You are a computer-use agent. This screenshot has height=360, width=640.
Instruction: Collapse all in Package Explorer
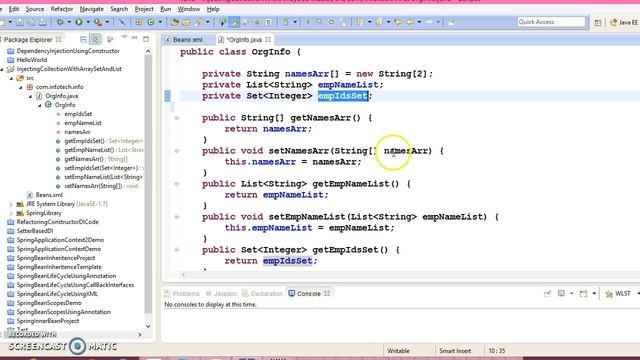[83, 39]
